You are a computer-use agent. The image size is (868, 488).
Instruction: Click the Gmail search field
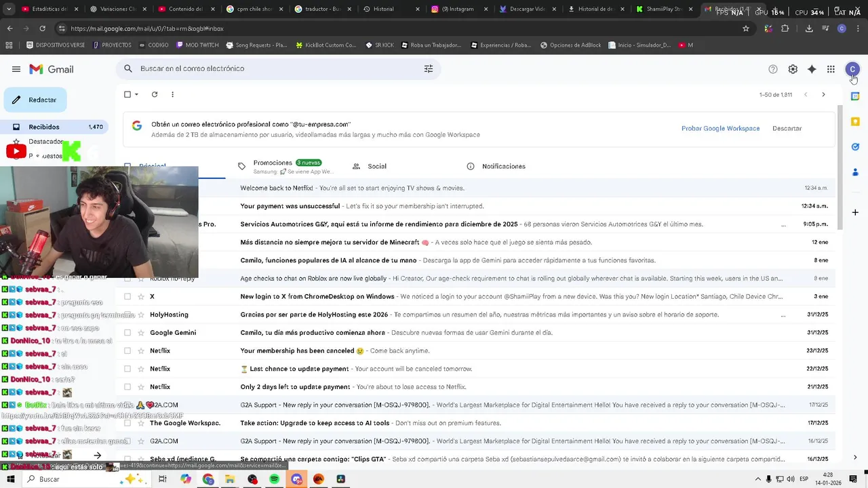(x=279, y=68)
